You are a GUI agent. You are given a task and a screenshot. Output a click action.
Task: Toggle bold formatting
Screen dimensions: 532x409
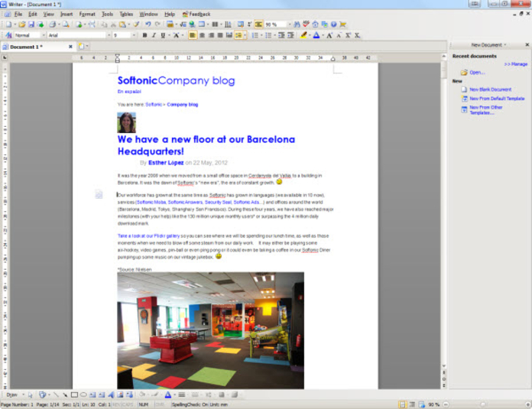pyautogui.click(x=145, y=35)
